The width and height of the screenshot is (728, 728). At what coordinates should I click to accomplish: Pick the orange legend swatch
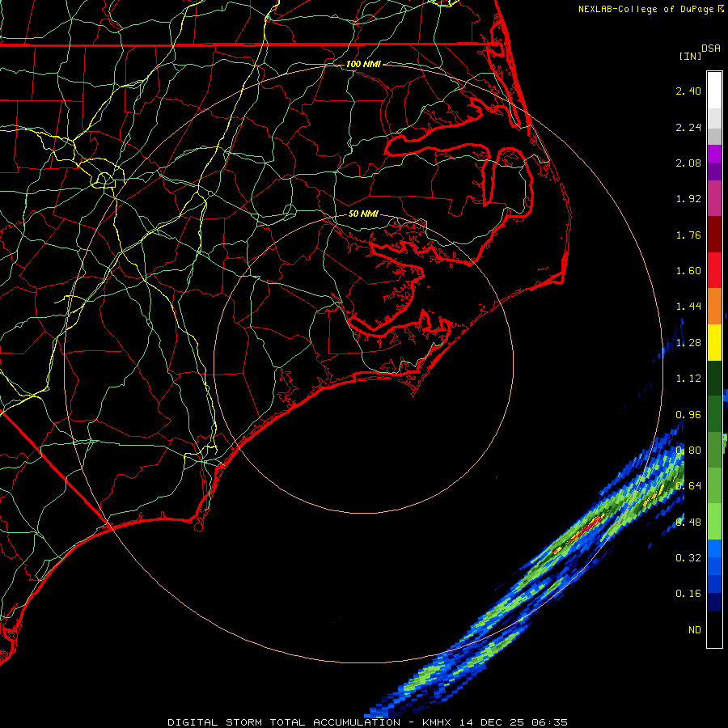(x=714, y=306)
